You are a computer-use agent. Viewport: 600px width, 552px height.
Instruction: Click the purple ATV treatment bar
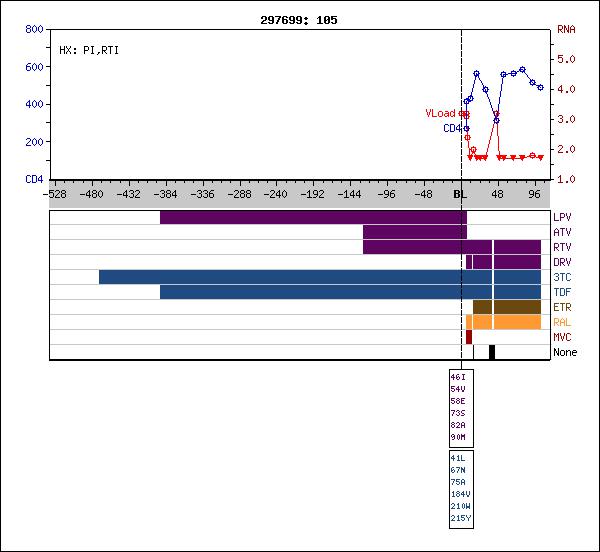[414, 232]
